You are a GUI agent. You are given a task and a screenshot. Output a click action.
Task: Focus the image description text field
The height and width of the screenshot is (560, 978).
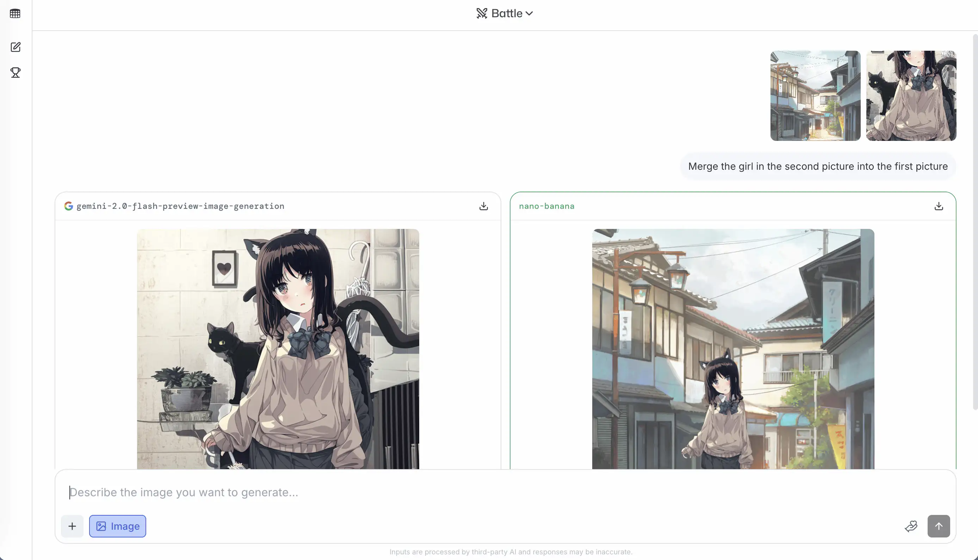(x=462, y=492)
